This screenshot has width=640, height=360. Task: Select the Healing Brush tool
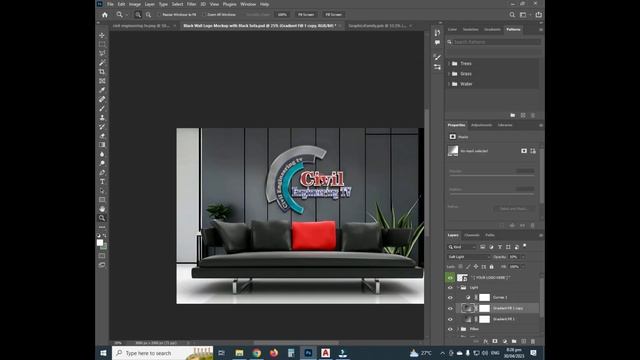coord(102,99)
